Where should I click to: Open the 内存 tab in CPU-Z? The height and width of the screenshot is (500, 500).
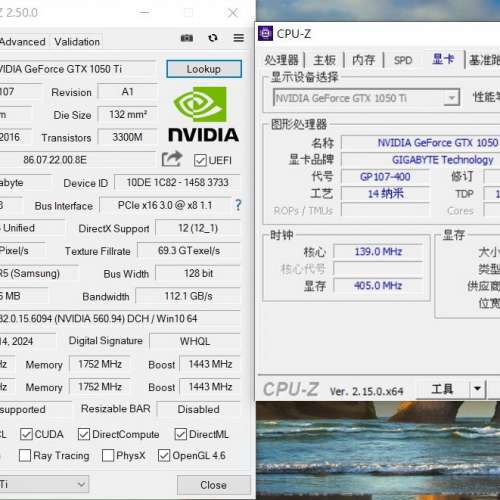364,60
